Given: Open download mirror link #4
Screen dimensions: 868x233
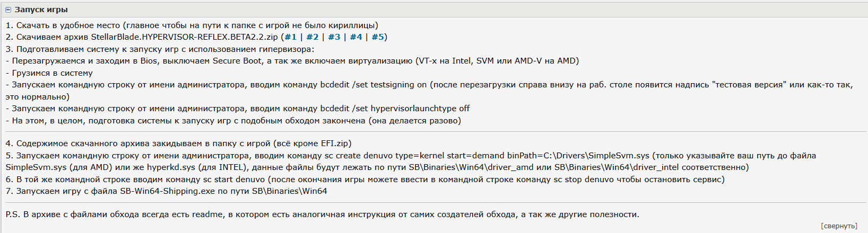Looking at the screenshot, I should [x=356, y=37].
